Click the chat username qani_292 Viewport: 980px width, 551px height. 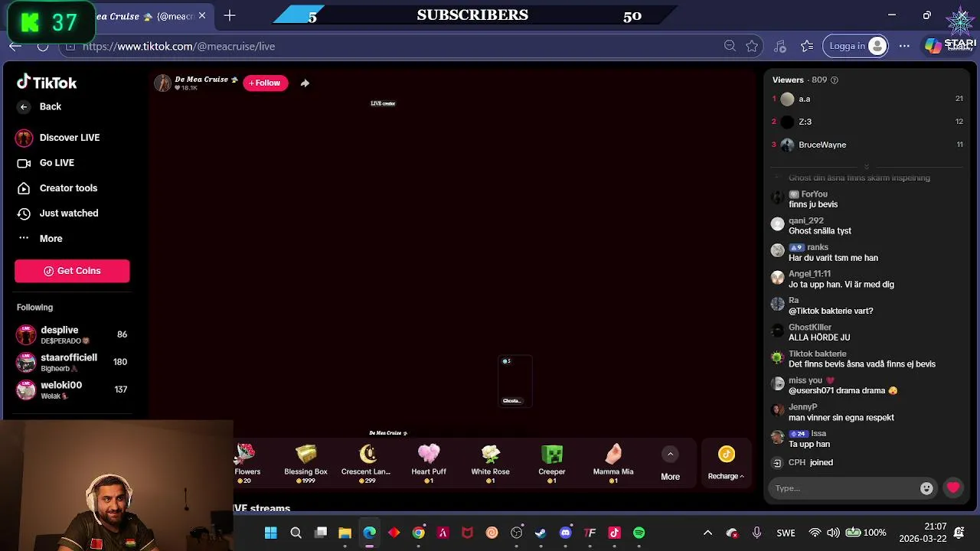806,221
